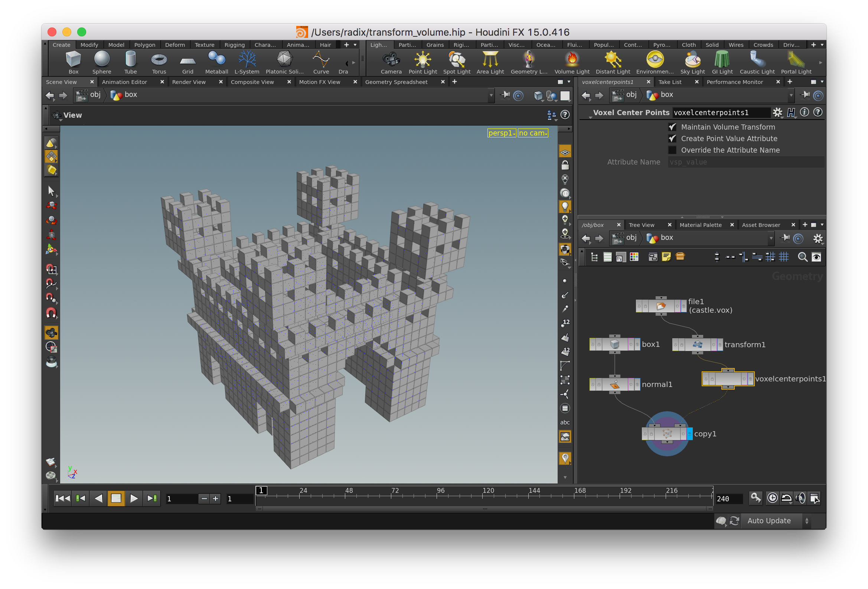
Task: Add a Distant Light
Action: [613, 62]
